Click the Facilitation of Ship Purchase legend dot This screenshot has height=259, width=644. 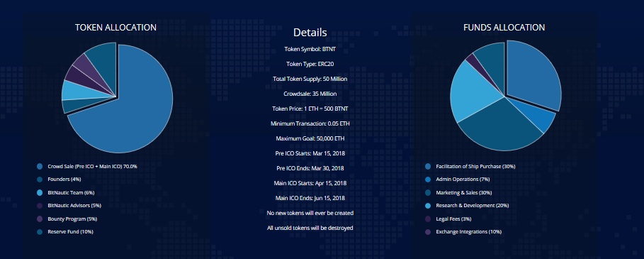point(428,167)
